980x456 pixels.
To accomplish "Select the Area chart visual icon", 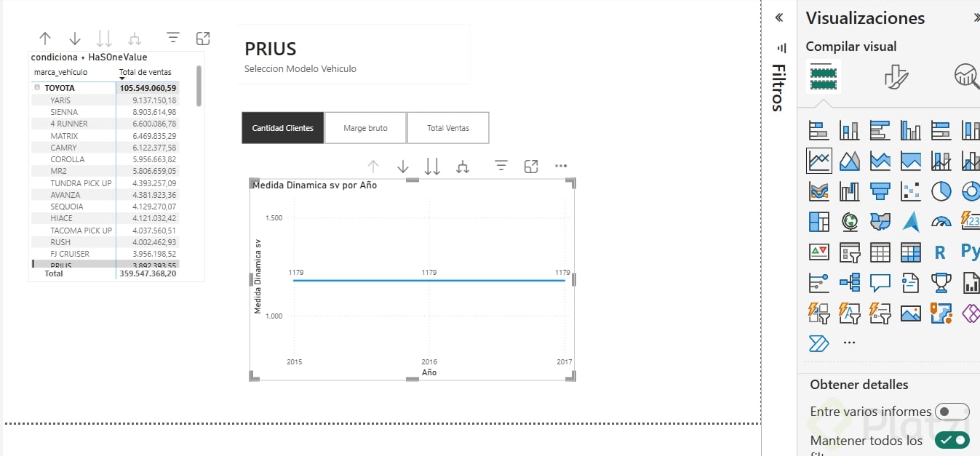I will (850, 160).
